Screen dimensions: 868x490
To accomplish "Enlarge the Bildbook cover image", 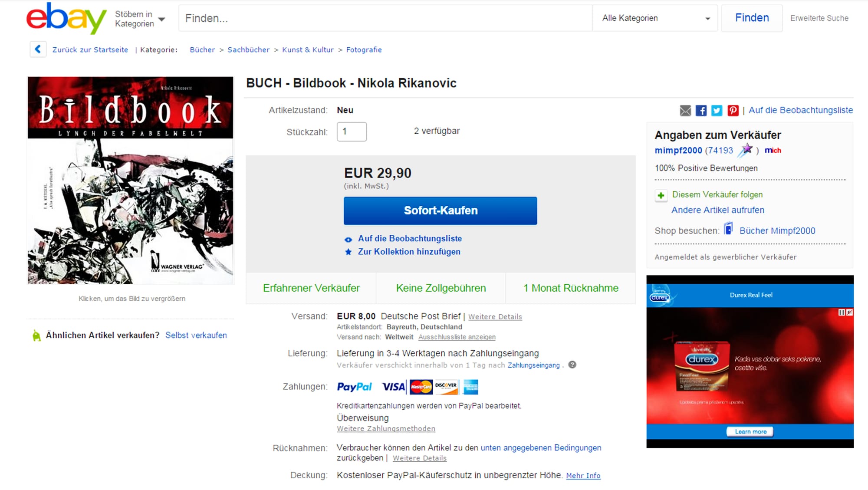I will [x=130, y=180].
